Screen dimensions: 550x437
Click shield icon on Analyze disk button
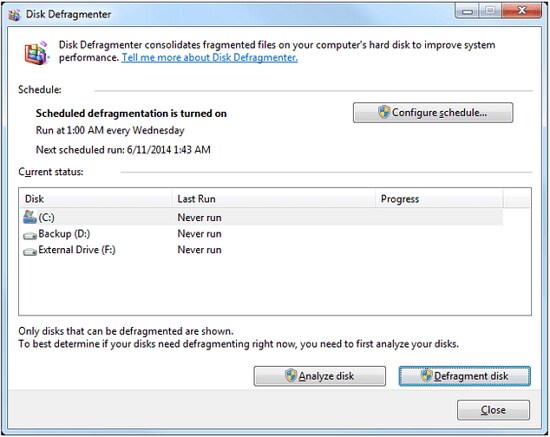tap(291, 376)
